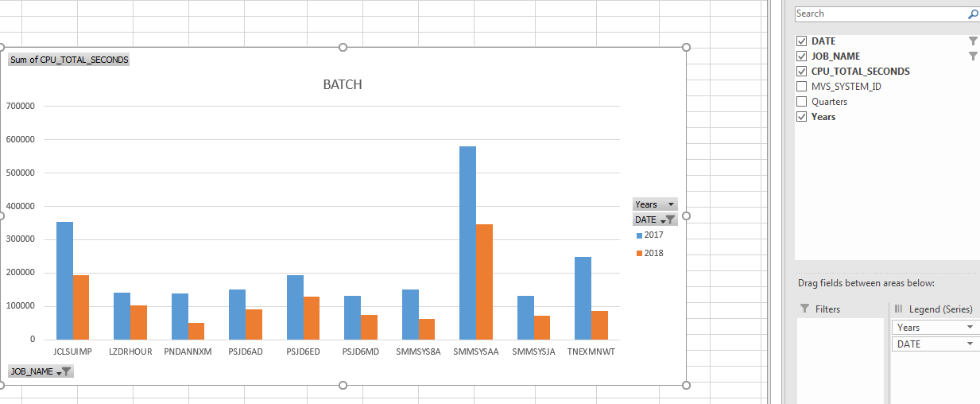This screenshot has height=404, width=980.
Task: Click the empty Filters drop area box
Action: pos(841,361)
